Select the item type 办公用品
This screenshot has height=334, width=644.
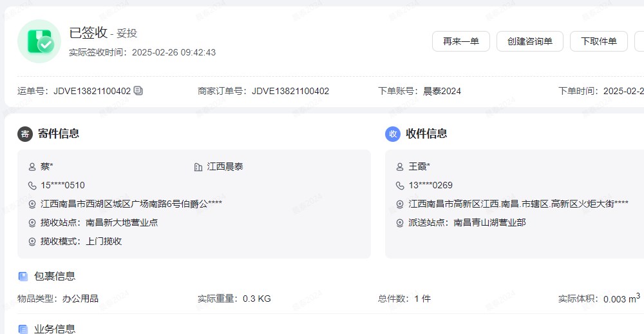point(80,299)
